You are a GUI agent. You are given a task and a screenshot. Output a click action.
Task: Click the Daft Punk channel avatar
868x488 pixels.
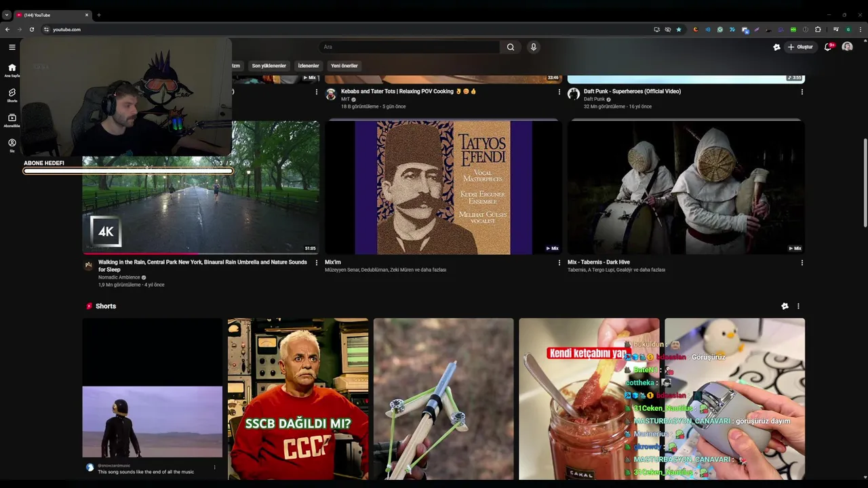click(574, 94)
